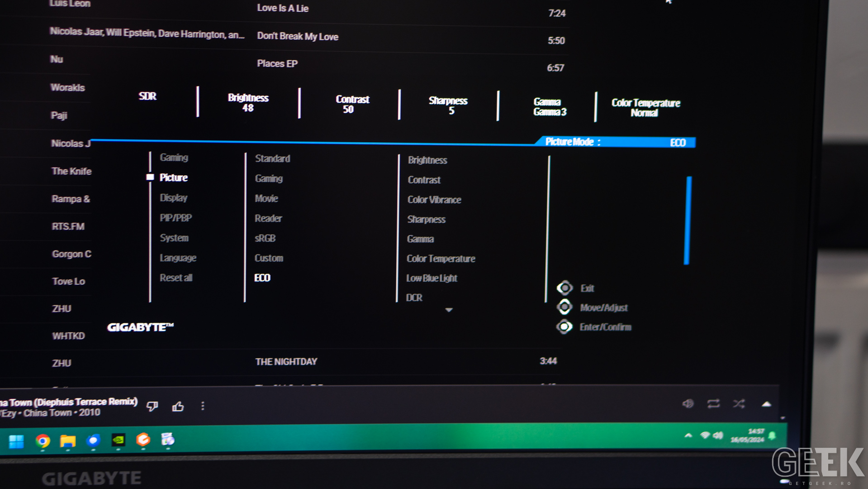Click the Picture Mode ECO header
Screen dimensions: 868x489
pos(615,142)
